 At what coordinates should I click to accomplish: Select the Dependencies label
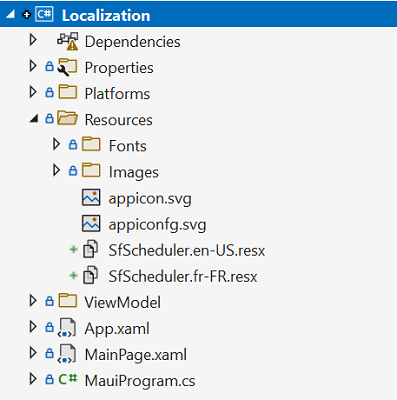pyautogui.click(x=133, y=42)
